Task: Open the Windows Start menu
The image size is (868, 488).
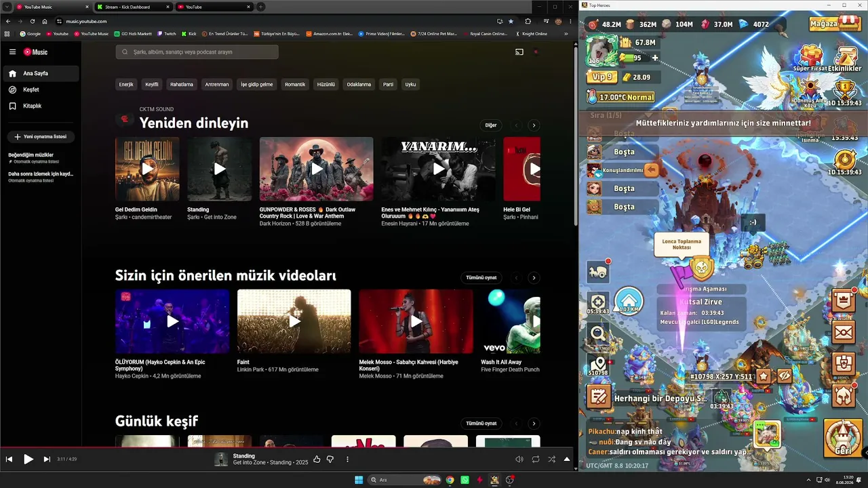Action: tap(359, 480)
